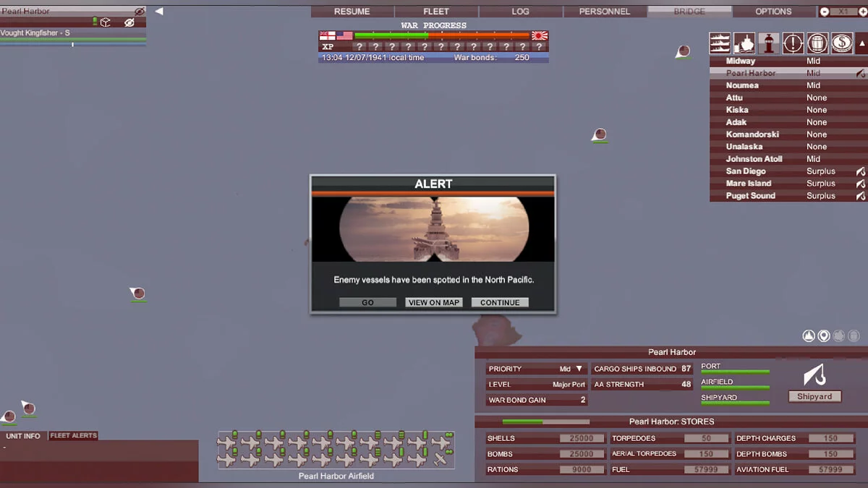Toggle the eye icon on the unit info bar
The image size is (868, 488).
pyautogui.click(x=129, y=22)
